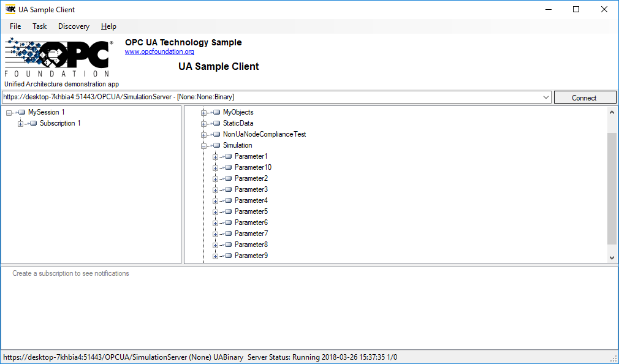Select the Parameter9 tree item

coord(251,256)
